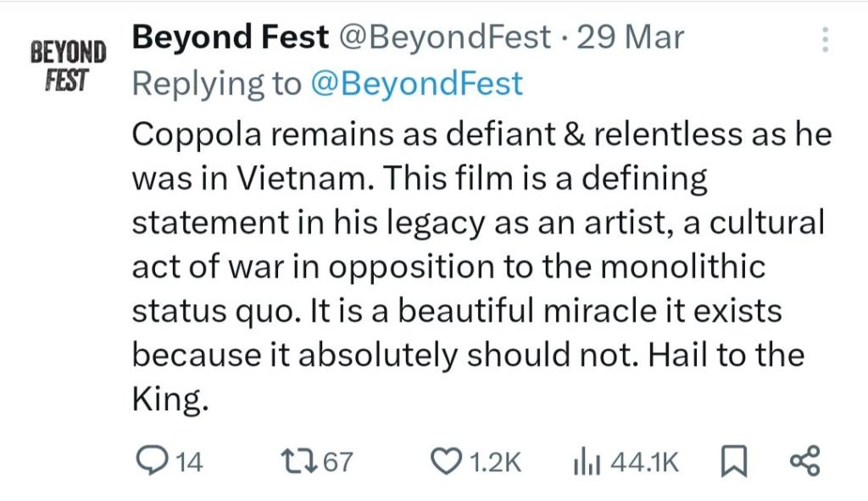Click the 67 reposts count
This screenshot has height=501, width=868.
(337, 462)
